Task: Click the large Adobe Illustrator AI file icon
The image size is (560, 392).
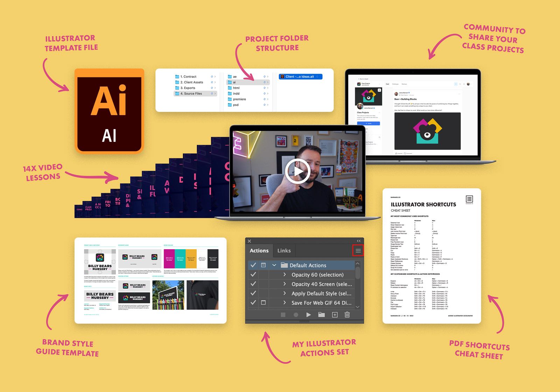Action: [x=109, y=111]
